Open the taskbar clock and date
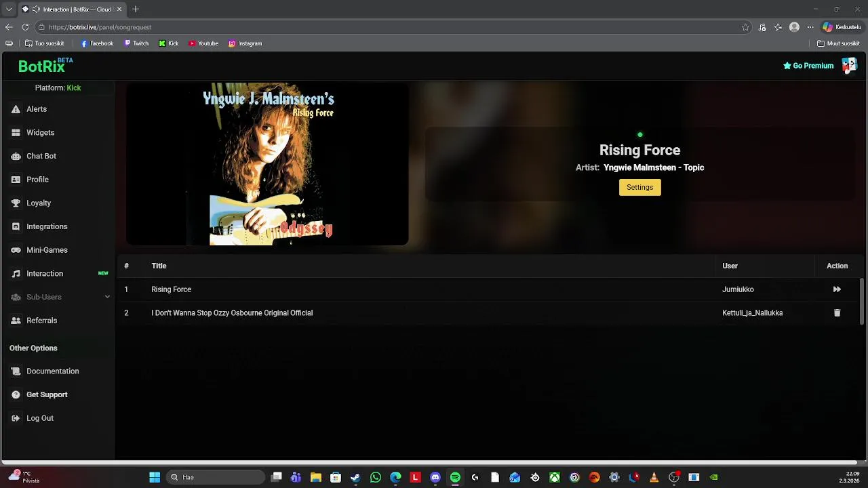The height and width of the screenshot is (488, 868). coord(850,477)
